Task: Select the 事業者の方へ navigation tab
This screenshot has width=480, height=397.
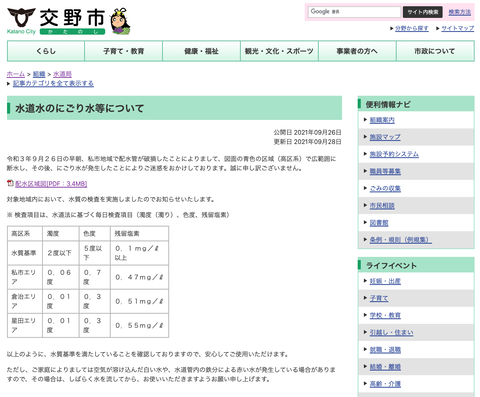Action: point(357,51)
